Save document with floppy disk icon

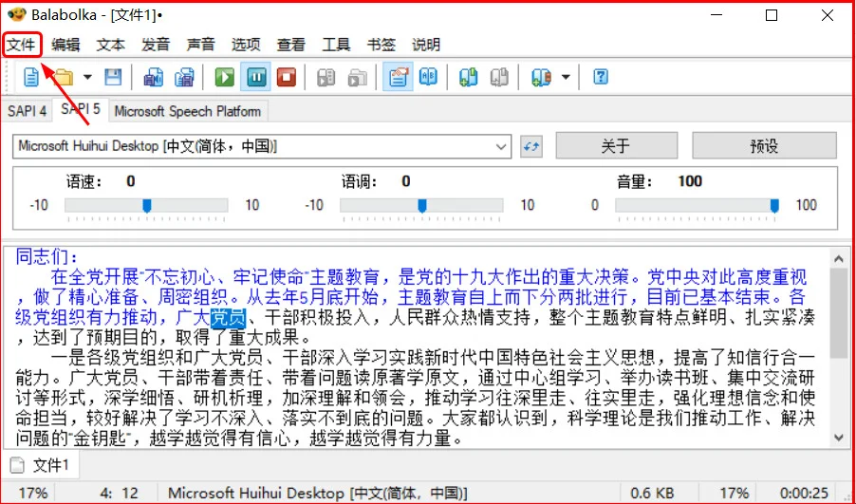pos(113,77)
